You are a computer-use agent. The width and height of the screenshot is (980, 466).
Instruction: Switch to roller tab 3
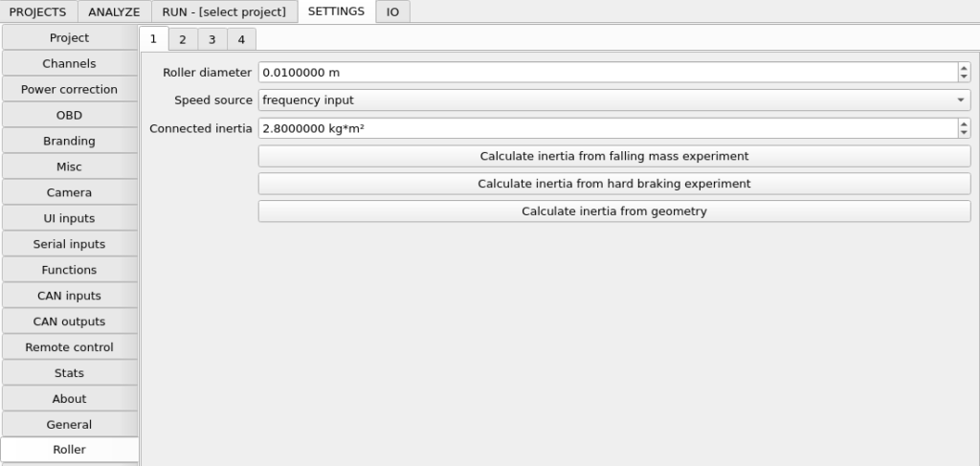212,39
